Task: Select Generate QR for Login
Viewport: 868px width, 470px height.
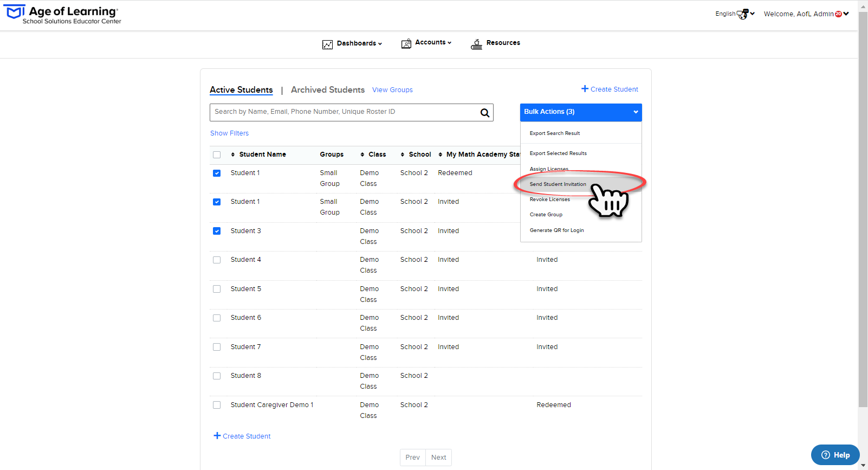Action: tap(557, 230)
